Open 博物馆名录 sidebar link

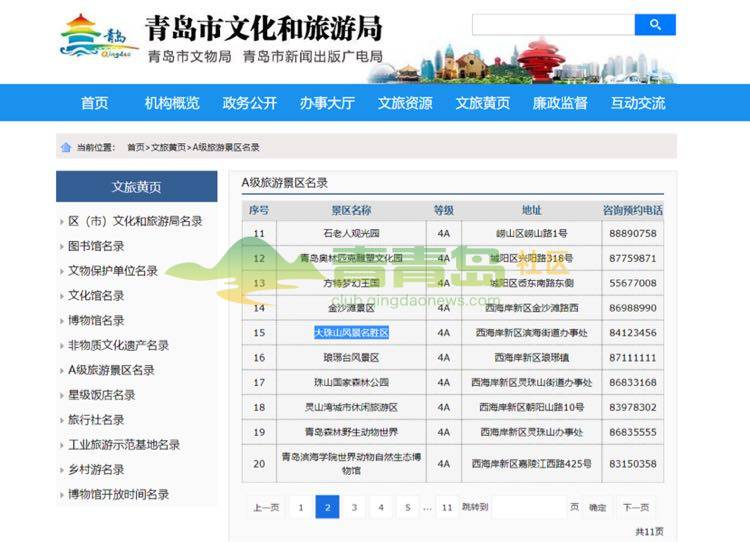tap(96, 321)
